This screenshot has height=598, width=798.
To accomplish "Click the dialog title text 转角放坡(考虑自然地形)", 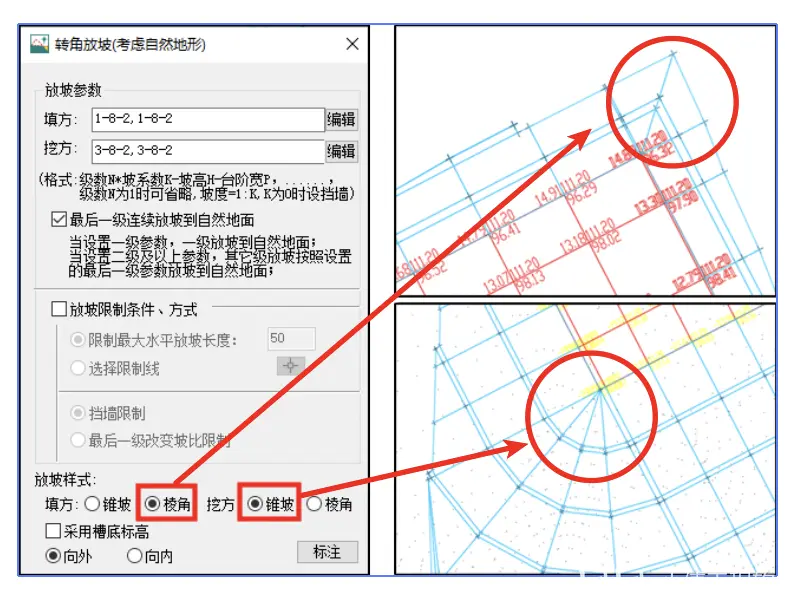I will pos(130,45).
